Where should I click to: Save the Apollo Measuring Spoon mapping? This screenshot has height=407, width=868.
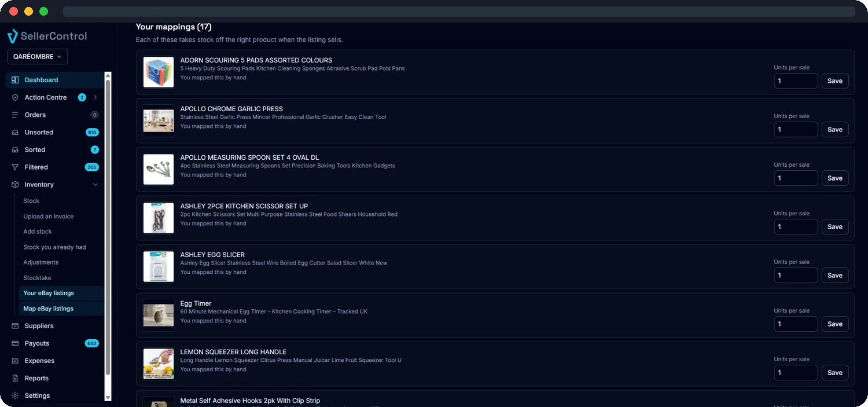(835, 178)
